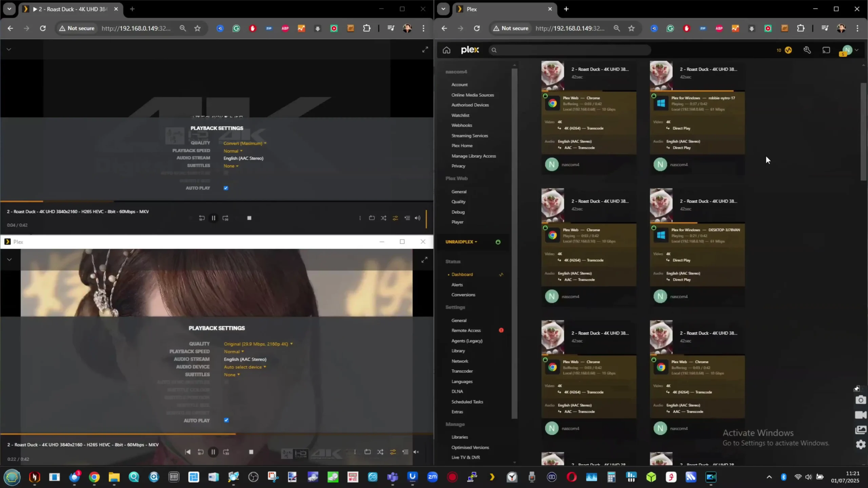The height and width of the screenshot is (488, 868).
Task: Open more options menu in Chrome Plex player
Action: [x=360, y=218]
